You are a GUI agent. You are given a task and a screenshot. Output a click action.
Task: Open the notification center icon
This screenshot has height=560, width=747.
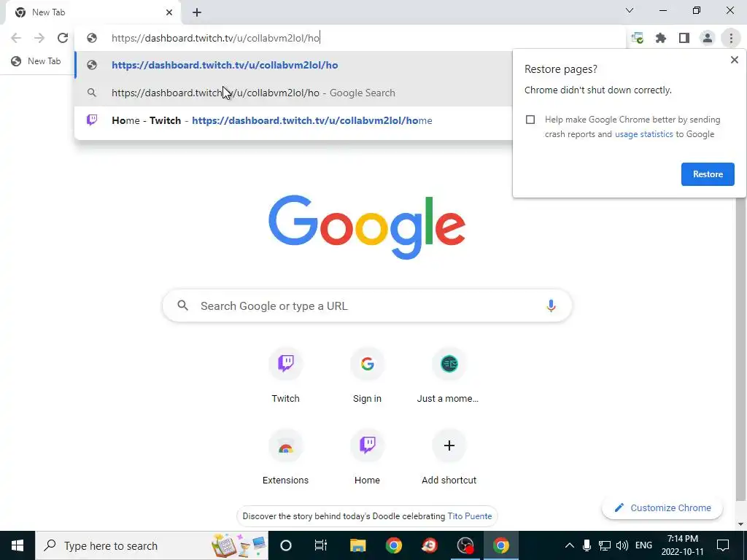(x=723, y=545)
